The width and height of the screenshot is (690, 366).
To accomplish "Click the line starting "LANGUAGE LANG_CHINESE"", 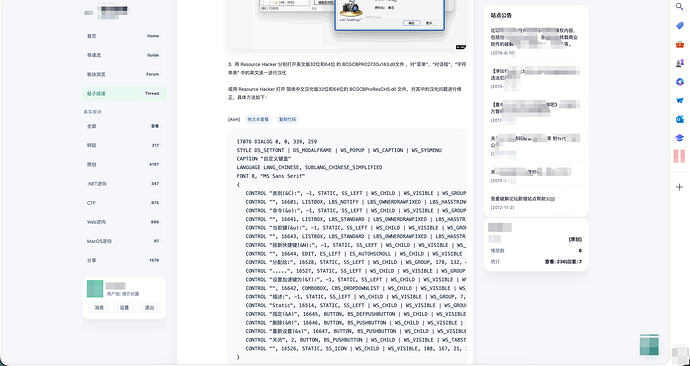I will pos(309,168).
